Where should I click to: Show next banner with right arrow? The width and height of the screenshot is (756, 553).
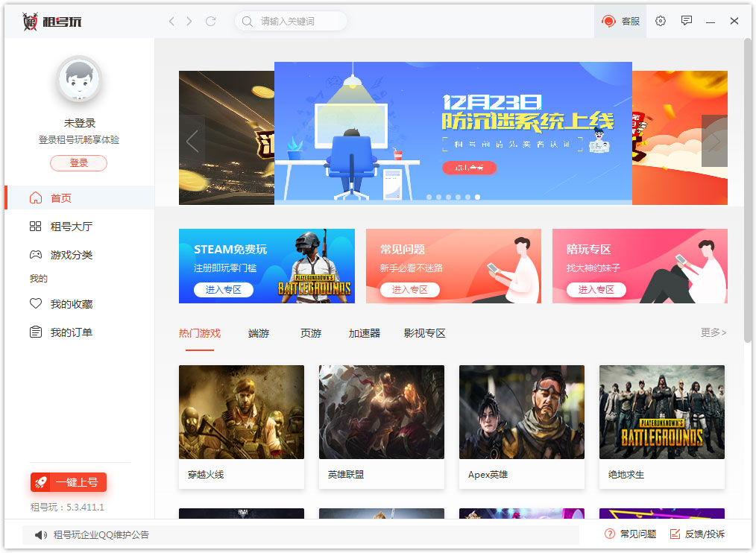[x=714, y=141]
